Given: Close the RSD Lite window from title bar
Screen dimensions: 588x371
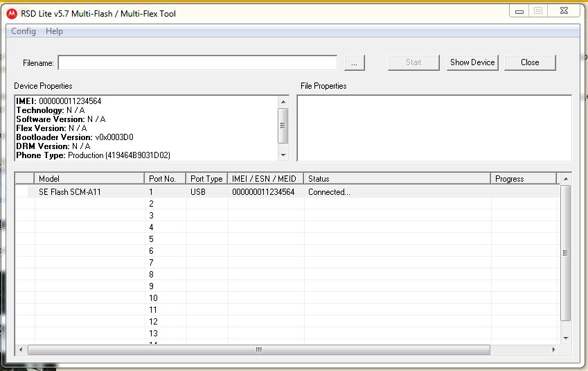Looking at the screenshot, I should pyautogui.click(x=564, y=11).
